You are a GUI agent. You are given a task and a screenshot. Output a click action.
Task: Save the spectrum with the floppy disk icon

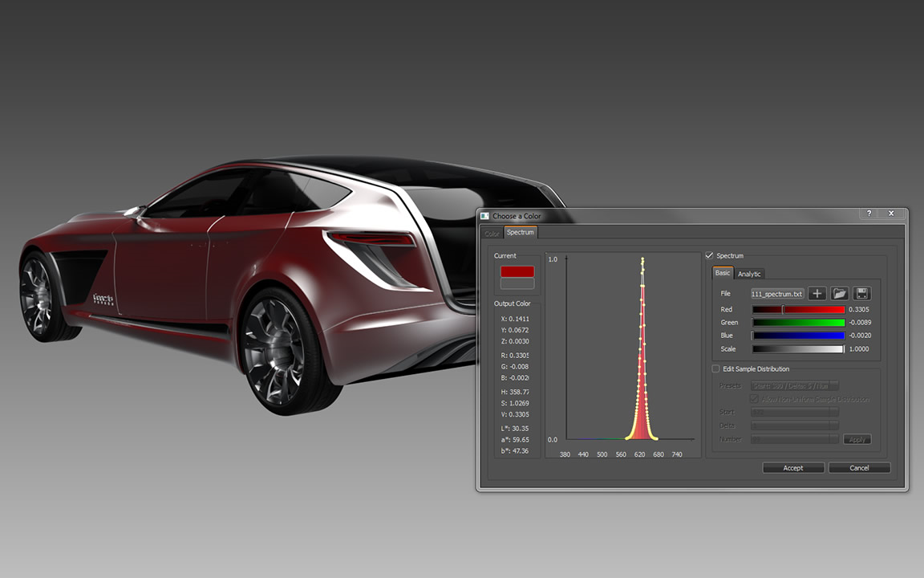[x=862, y=294]
